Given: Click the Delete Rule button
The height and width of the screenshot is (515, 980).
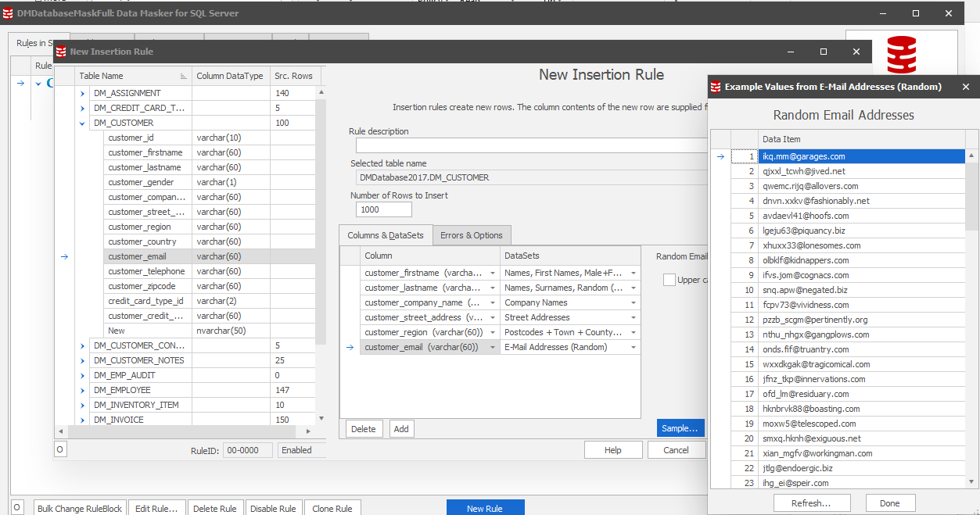Looking at the screenshot, I should coord(215,508).
